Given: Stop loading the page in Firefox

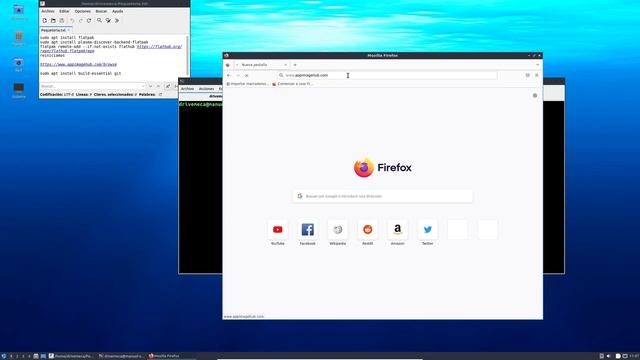Looking at the screenshot, I should 247,76.
